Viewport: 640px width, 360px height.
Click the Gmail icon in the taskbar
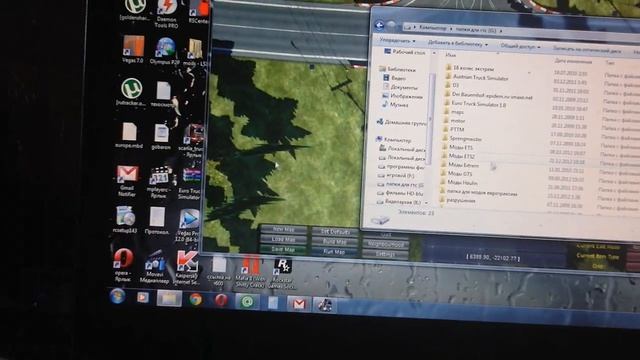point(298,304)
